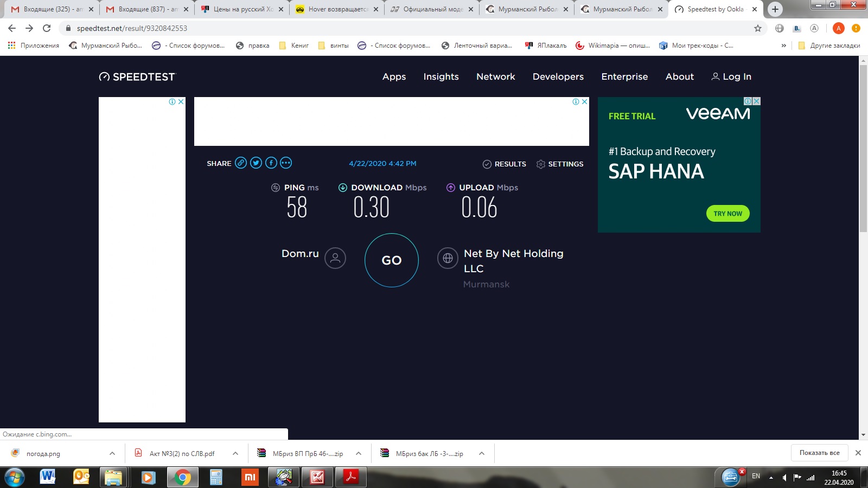868x488 pixels.
Task: Open the Apps menu item
Action: [394, 76]
